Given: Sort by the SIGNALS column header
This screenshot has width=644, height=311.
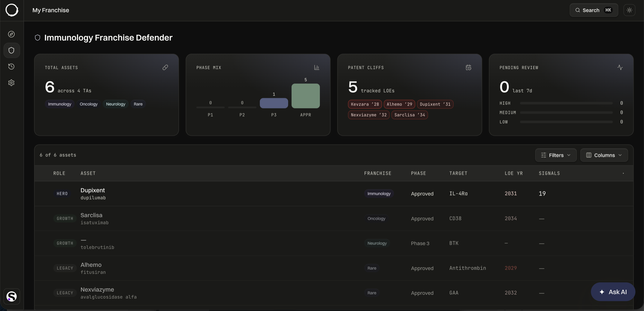Looking at the screenshot, I should [550, 173].
